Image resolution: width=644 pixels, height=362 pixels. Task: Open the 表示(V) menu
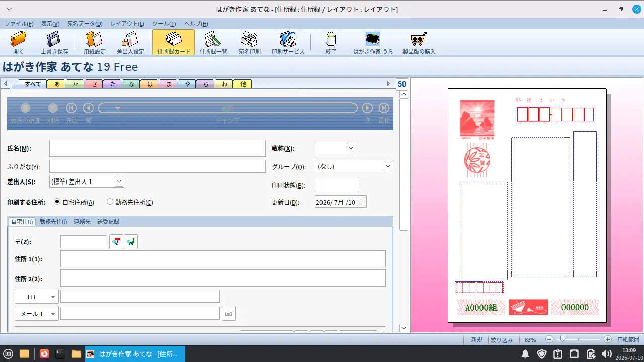50,24
